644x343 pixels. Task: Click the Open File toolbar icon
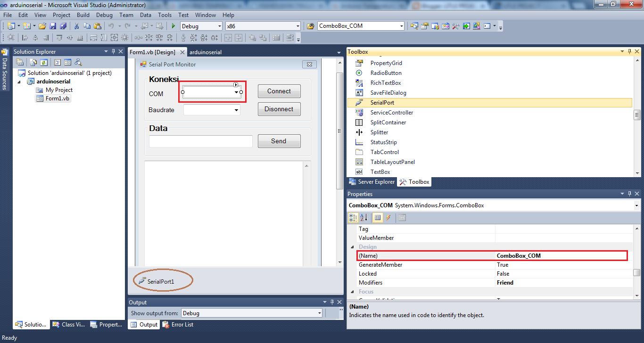[42, 26]
